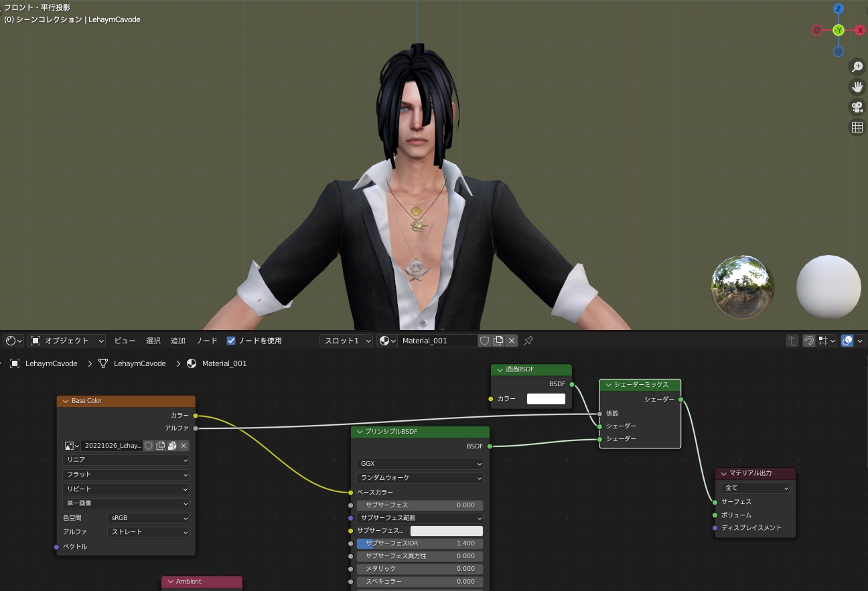Open the 追加 menu in node editor
The height and width of the screenshot is (591, 868).
(x=177, y=341)
